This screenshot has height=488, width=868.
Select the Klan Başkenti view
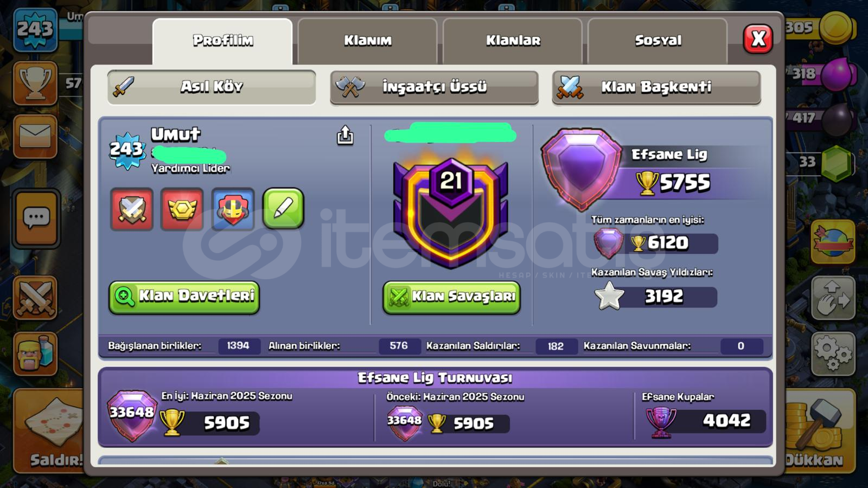pyautogui.click(x=656, y=87)
